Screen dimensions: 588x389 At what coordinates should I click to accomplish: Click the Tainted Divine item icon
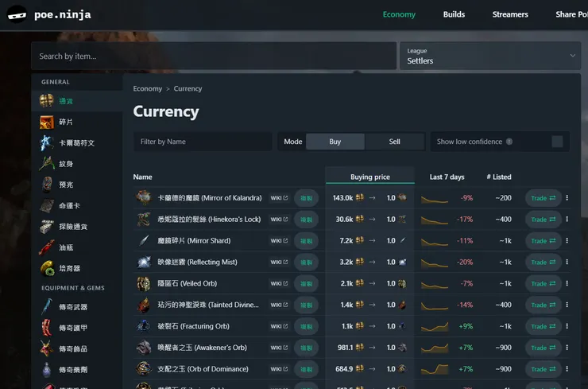144,305
